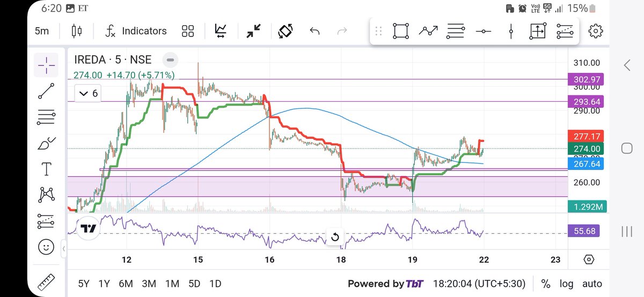Viewport: 644px width, 297px height.
Task: Expand the 6 indicators legend
Action: 88,93
